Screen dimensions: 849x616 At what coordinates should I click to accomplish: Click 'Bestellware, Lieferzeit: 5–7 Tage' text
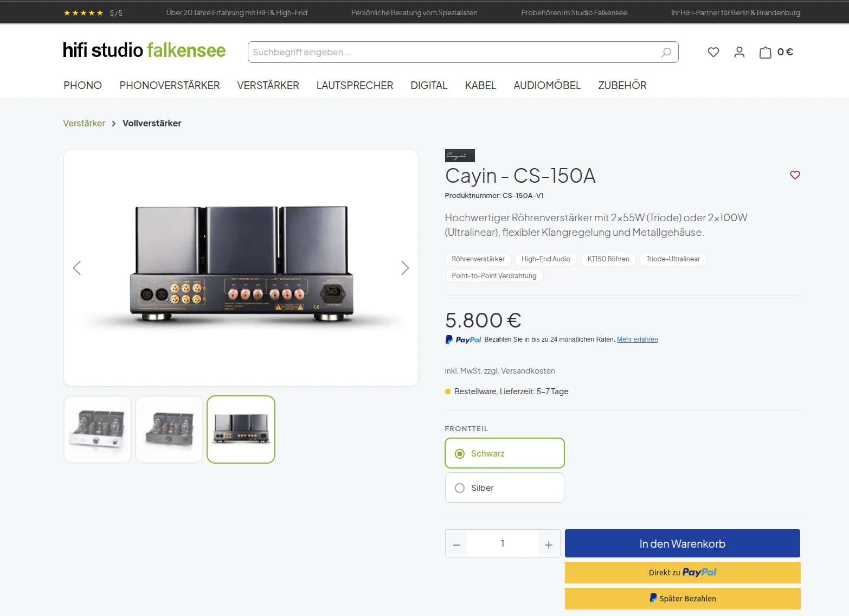(x=511, y=392)
